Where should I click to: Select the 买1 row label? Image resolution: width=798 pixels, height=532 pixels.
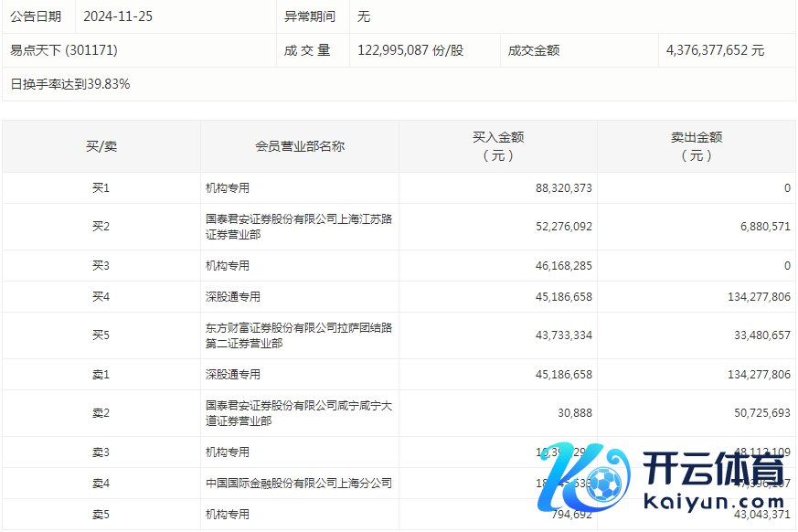[101, 188]
